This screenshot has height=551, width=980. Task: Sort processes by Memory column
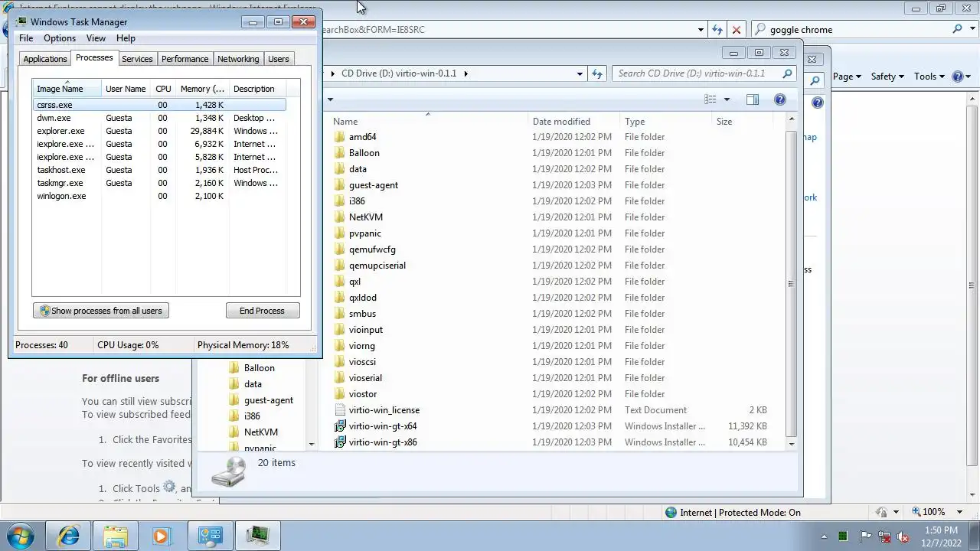202,89
